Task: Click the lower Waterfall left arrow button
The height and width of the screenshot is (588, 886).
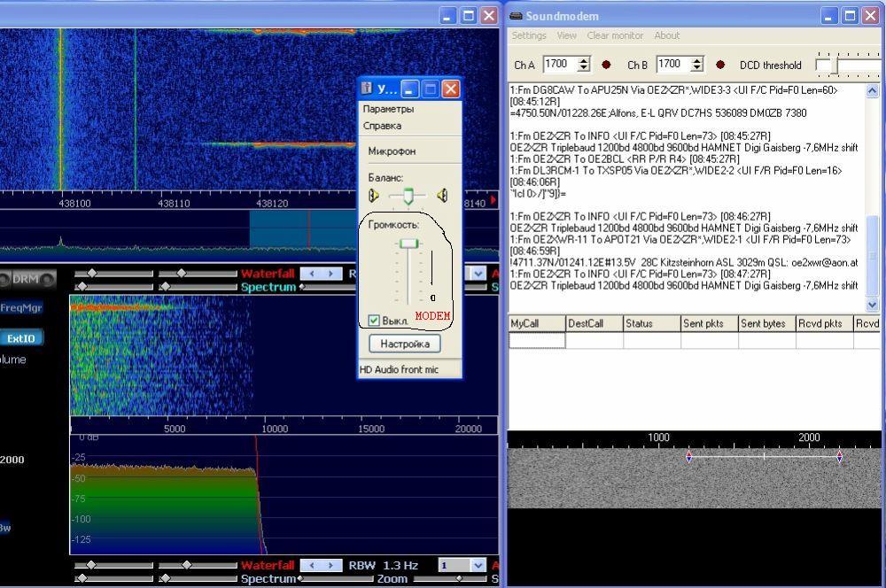Action: point(311,565)
